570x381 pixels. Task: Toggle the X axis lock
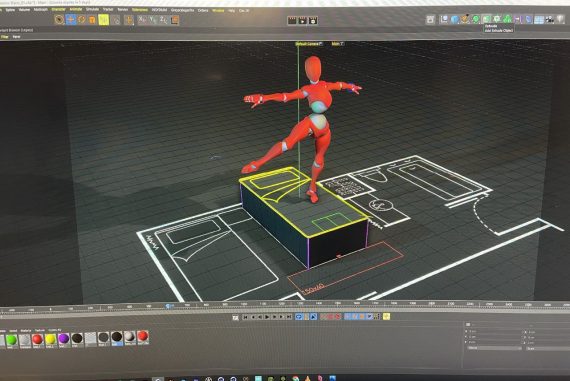tap(142, 20)
